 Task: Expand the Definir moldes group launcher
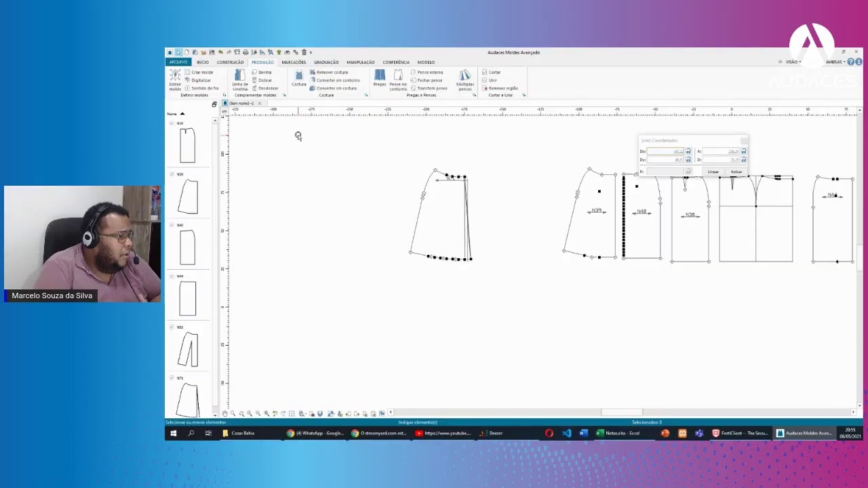pos(224,96)
